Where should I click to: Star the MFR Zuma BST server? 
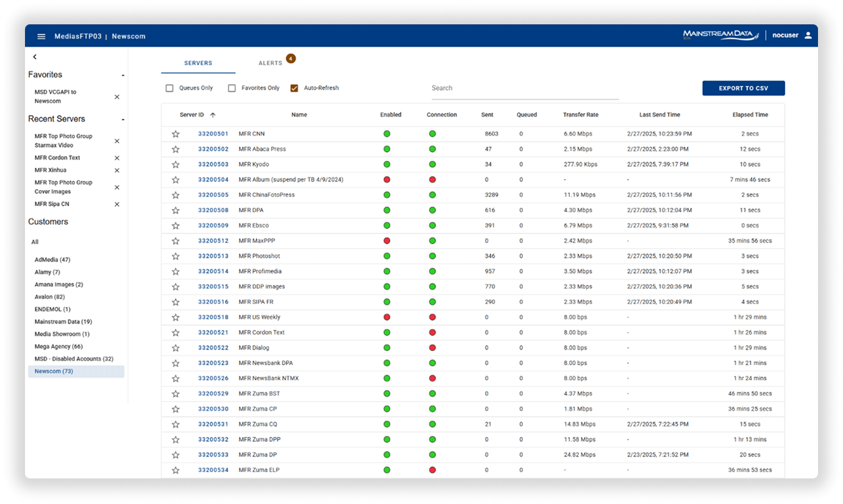(x=176, y=394)
